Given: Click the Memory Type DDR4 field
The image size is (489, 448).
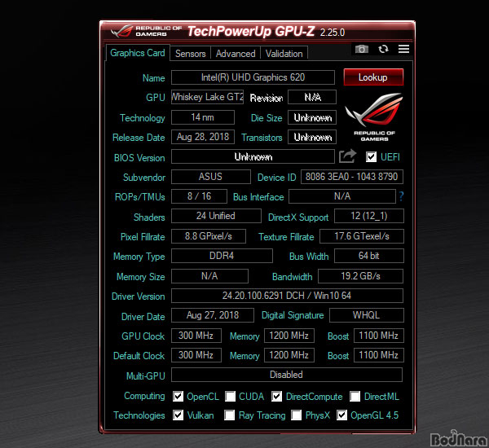Looking at the screenshot, I should click(x=222, y=256).
